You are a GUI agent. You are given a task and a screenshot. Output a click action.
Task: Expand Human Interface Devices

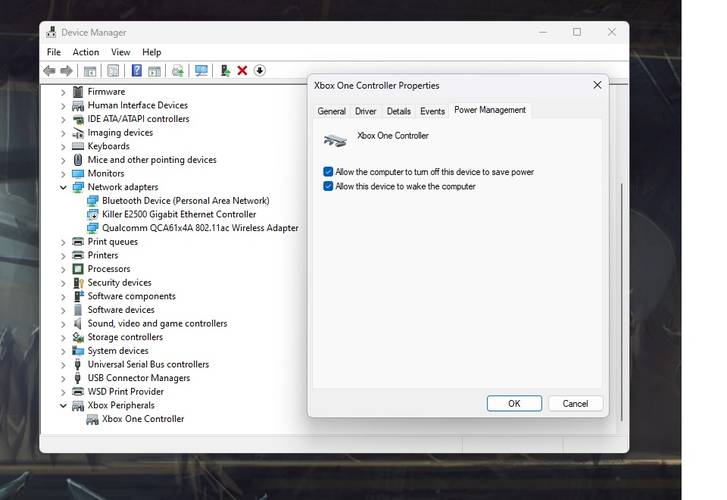(63, 106)
